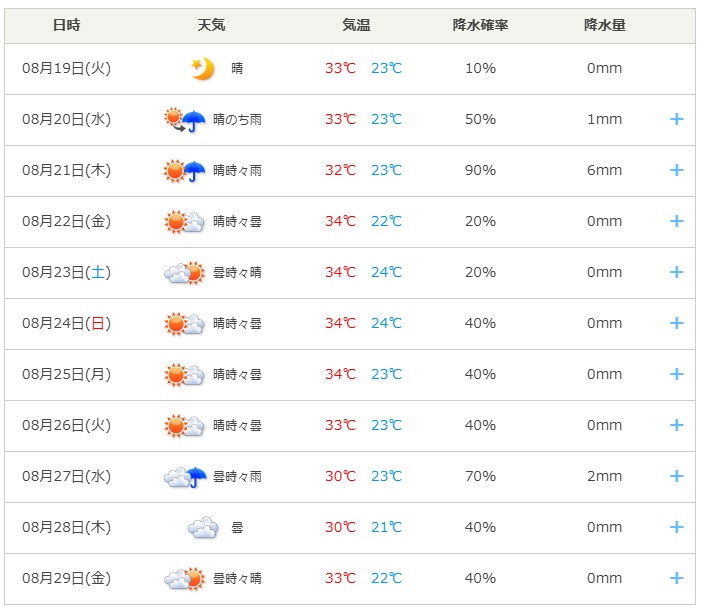This screenshot has height=611, width=705.
Task: Click the sun and cloud icon for 08月22日
Action: pyautogui.click(x=184, y=222)
